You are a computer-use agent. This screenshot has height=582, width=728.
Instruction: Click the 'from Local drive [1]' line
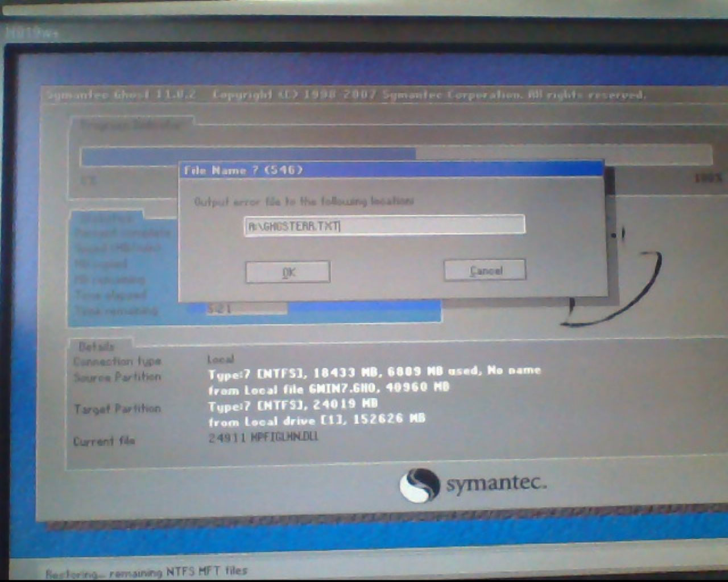(x=316, y=420)
